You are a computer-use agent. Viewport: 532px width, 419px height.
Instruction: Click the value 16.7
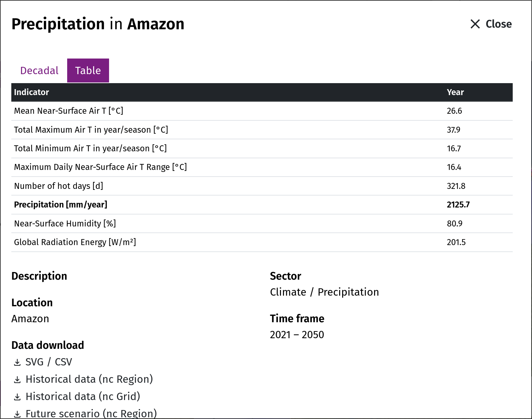tap(454, 148)
